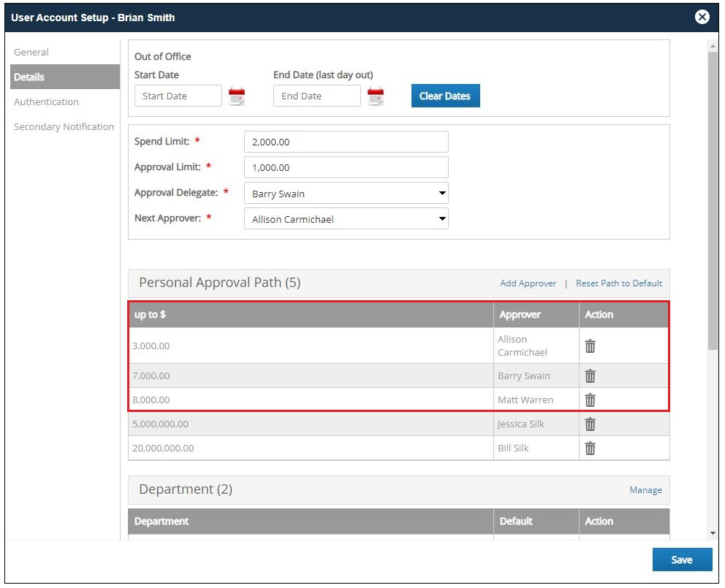Open the Next Approver dropdown
This screenshot has height=588, width=725.
pos(440,218)
